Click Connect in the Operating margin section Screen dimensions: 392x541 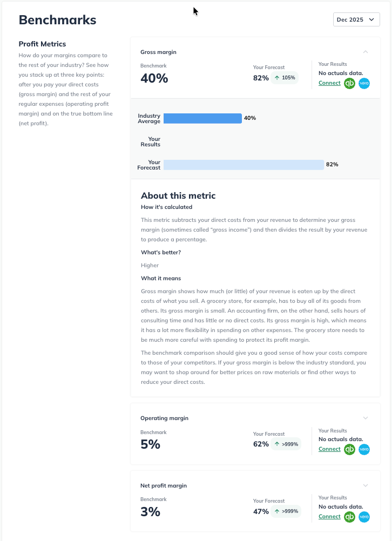point(329,449)
